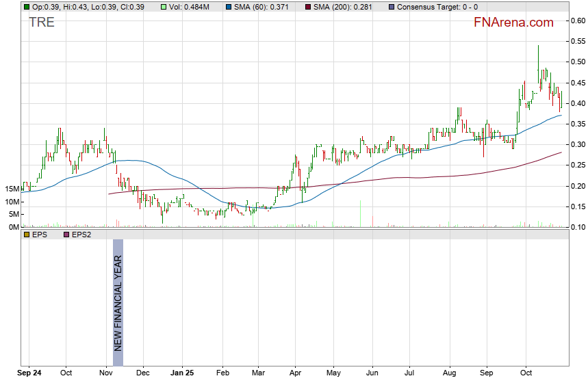Click the EPS2 legend text

(82, 235)
